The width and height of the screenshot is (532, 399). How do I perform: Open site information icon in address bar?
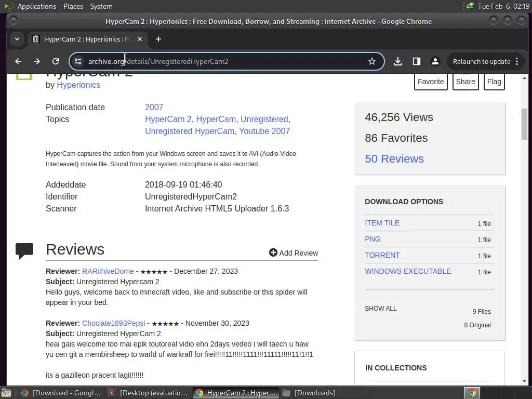click(78, 61)
